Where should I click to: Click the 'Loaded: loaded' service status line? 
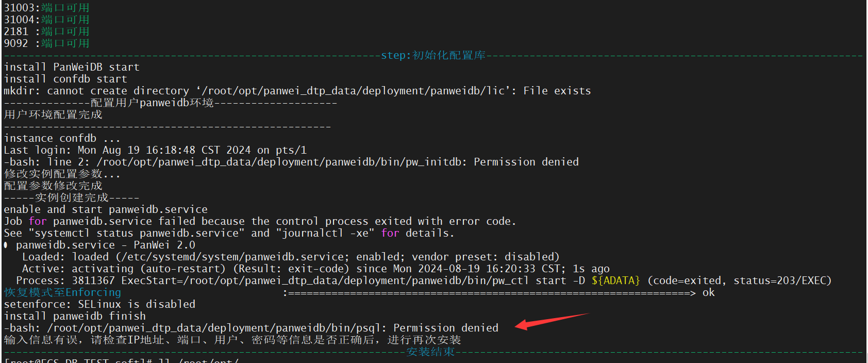click(291, 257)
